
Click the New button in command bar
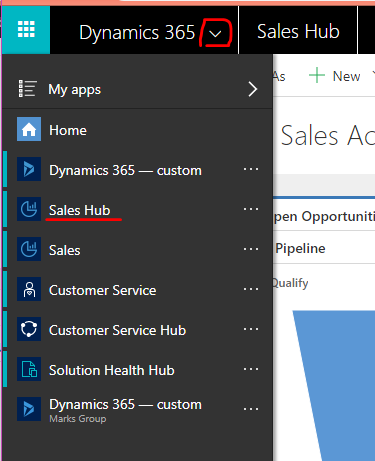point(334,76)
